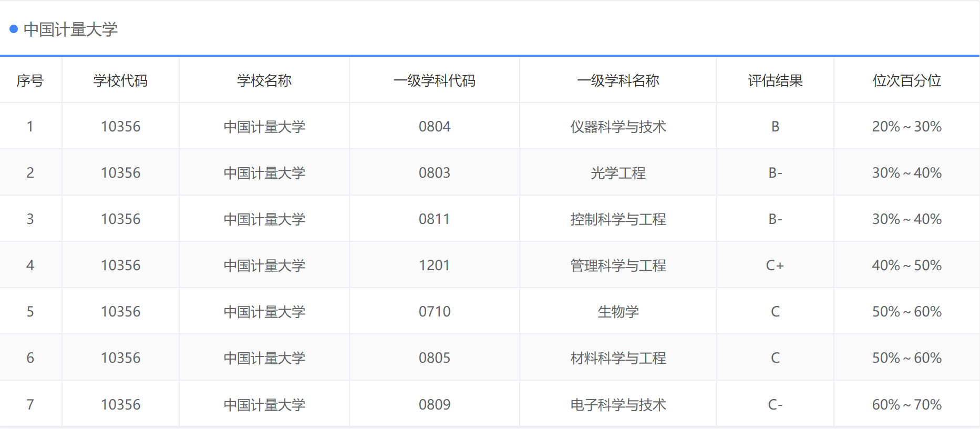Click the 学校代码 column header
The height and width of the screenshot is (429, 980).
(120, 80)
